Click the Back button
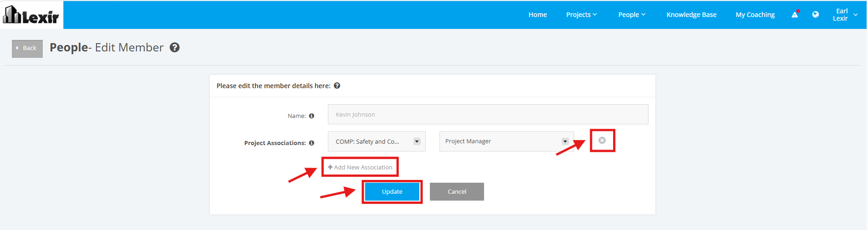 27,48
